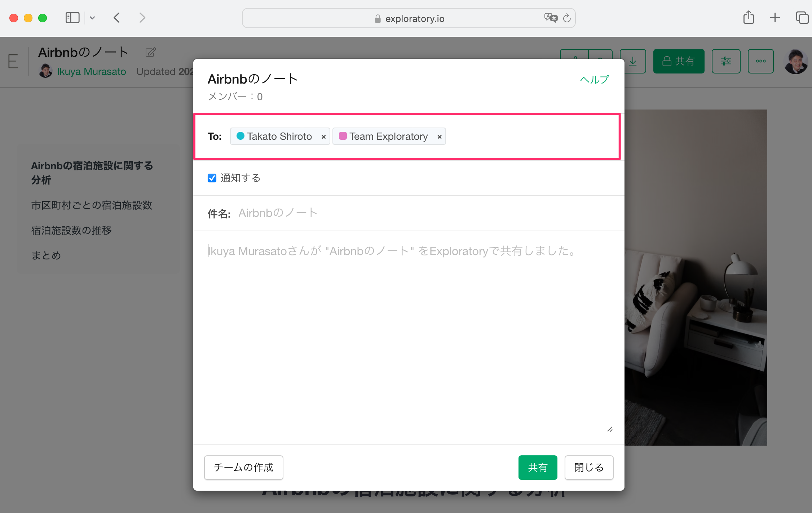This screenshot has height=513, width=812.
Task: Open Airbnbの宿泊施設に関する分析 outline item
Action: (92, 173)
